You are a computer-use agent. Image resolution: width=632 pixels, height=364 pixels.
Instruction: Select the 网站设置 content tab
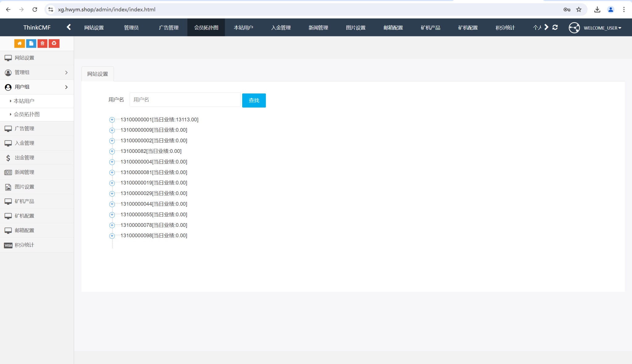point(98,74)
